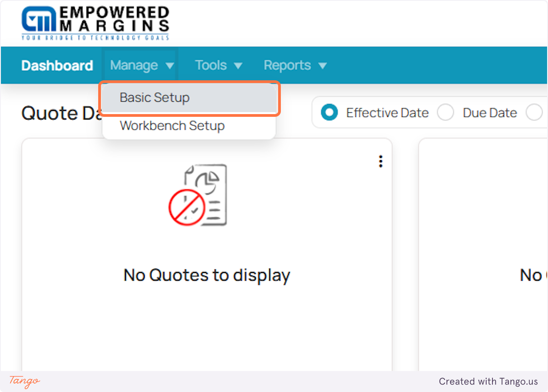Select the Effective Date radio button
548x392 pixels.
329,112
